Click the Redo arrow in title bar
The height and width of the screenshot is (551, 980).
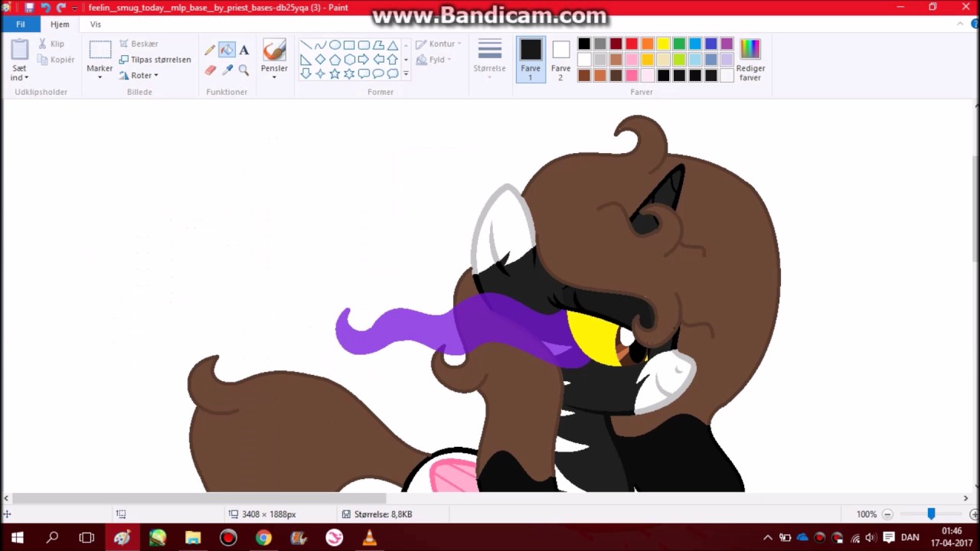[x=61, y=8]
